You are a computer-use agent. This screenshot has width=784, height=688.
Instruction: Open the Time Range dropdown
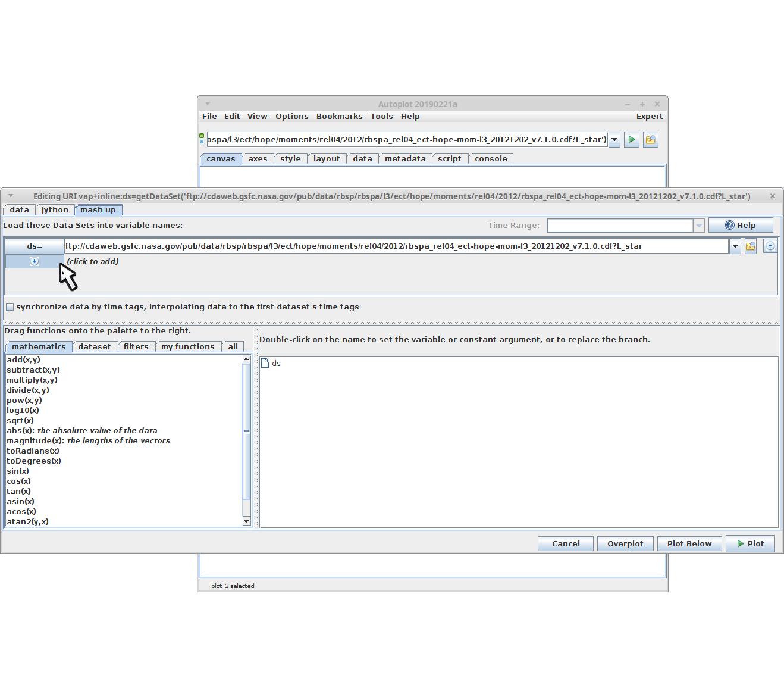pyautogui.click(x=699, y=226)
